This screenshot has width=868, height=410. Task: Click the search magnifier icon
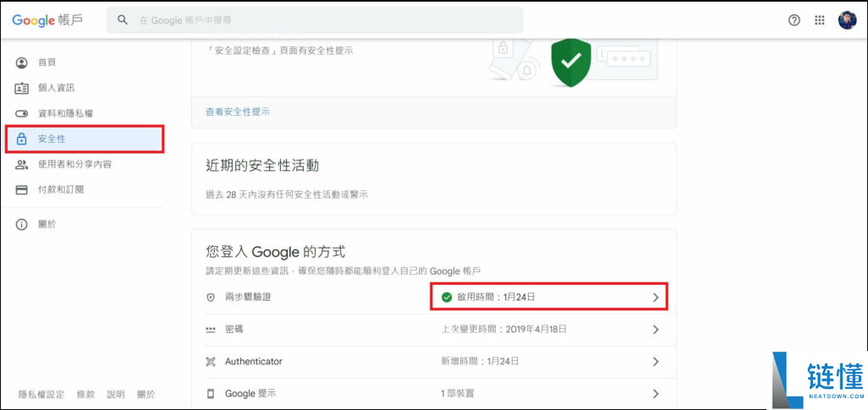(x=123, y=20)
